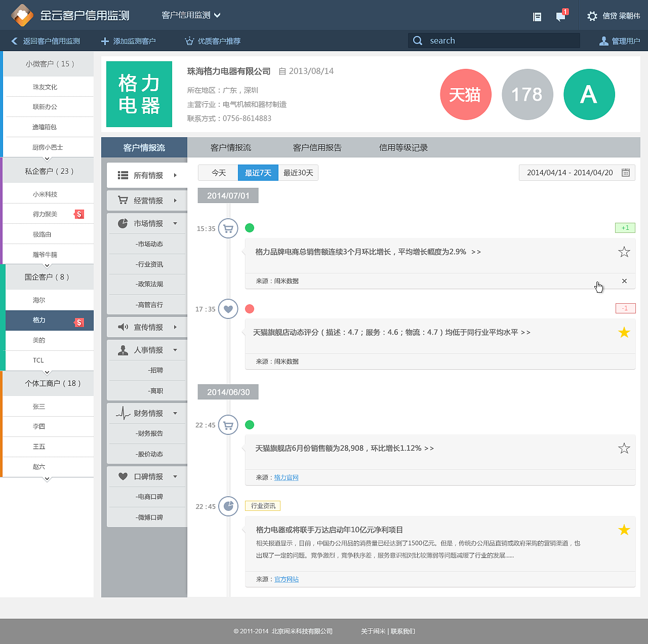The width and height of the screenshot is (648, 644).
Task: Click shopping cart timeline icon at 15:35
Action: (x=228, y=228)
